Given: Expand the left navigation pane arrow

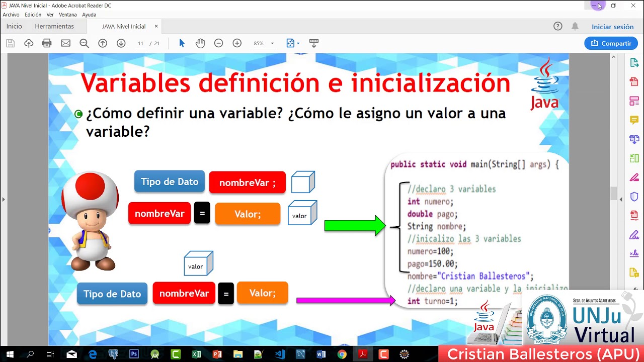Looking at the screenshot, I should (x=3, y=199).
